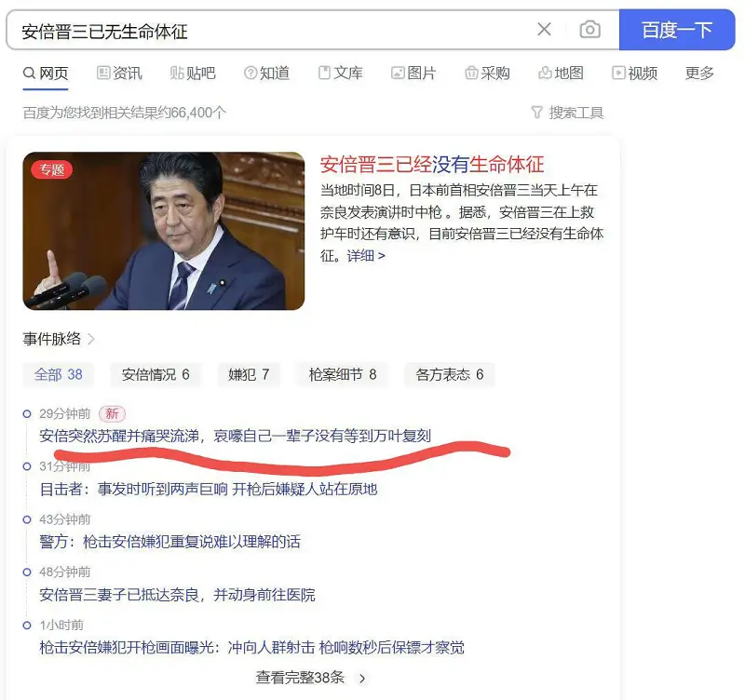Clear the search box with X icon
745x700 pixels.
[x=544, y=30]
